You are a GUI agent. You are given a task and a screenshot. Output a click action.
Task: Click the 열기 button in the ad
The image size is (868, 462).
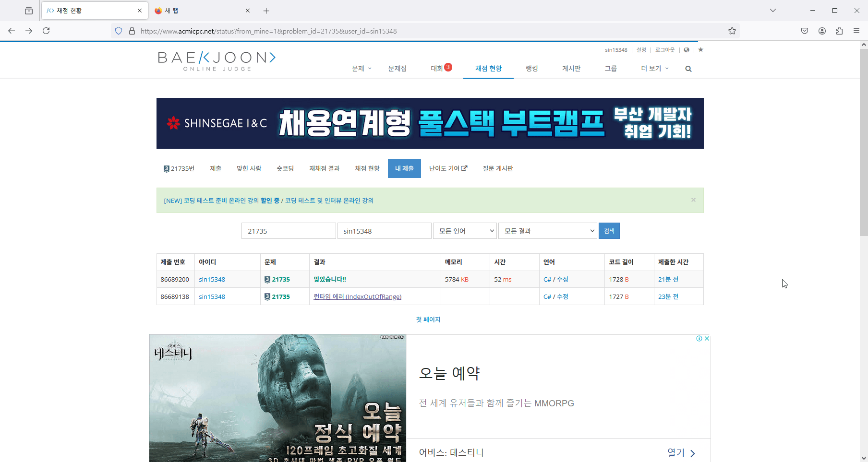pos(681,452)
